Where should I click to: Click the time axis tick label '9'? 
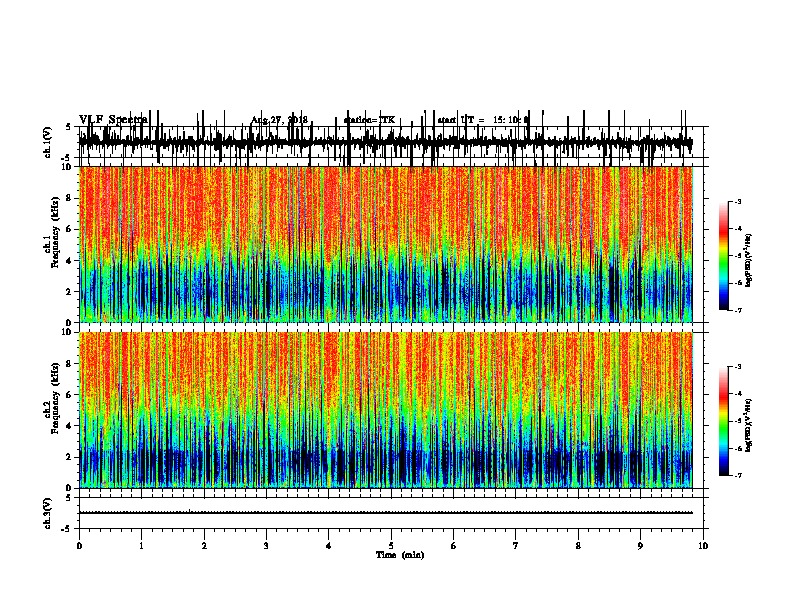[x=640, y=545]
